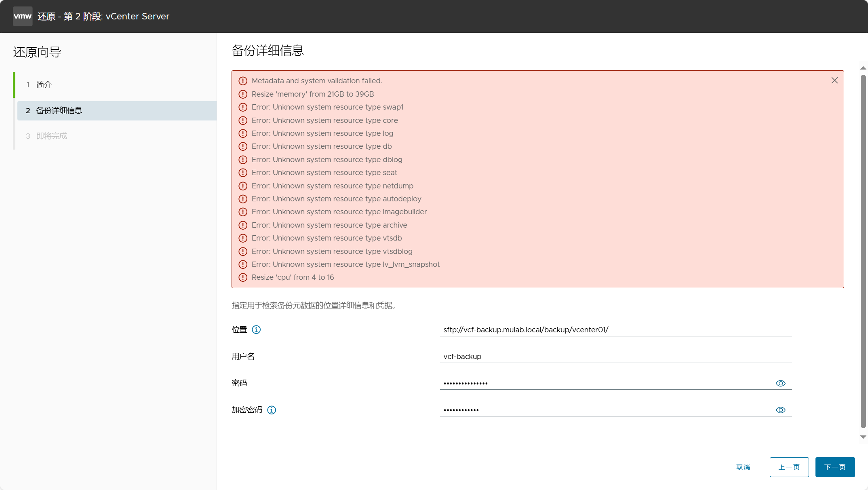The width and height of the screenshot is (868, 490).
Task: Click error icon beside Resize cpu message
Action: (243, 277)
